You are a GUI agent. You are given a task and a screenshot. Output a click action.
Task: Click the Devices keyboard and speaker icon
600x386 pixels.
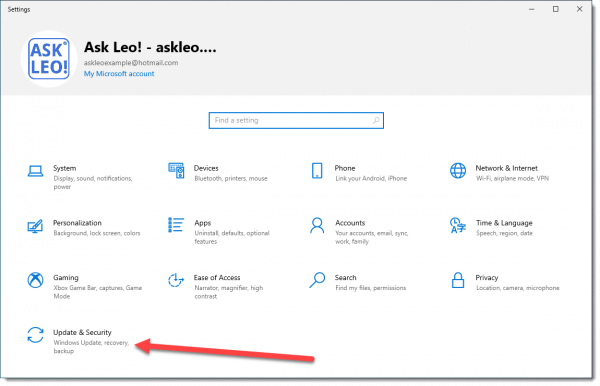[176, 171]
